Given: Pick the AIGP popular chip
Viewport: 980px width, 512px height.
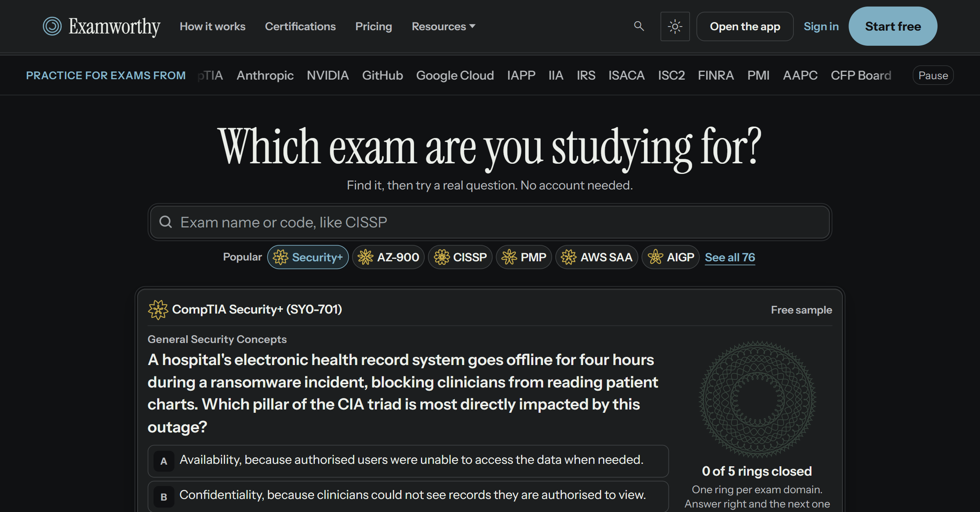Looking at the screenshot, I should pos(671,257).
